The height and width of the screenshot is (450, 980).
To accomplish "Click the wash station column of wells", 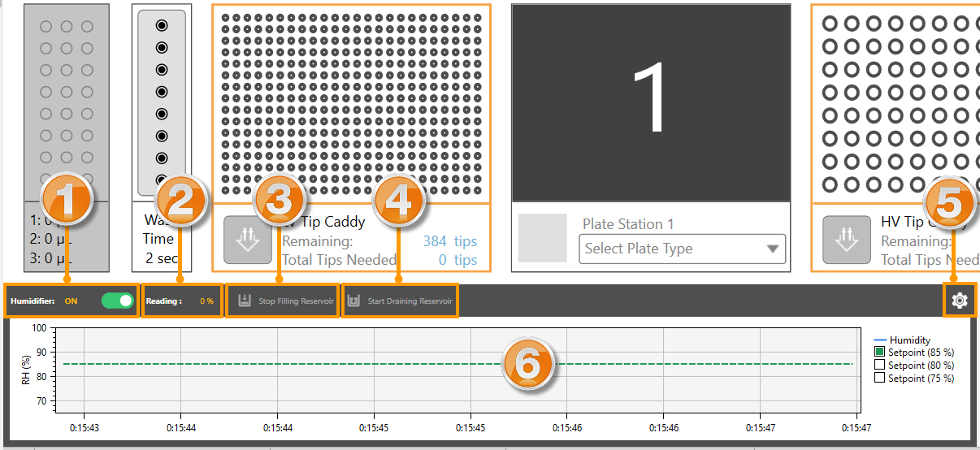I will [161, 102].
